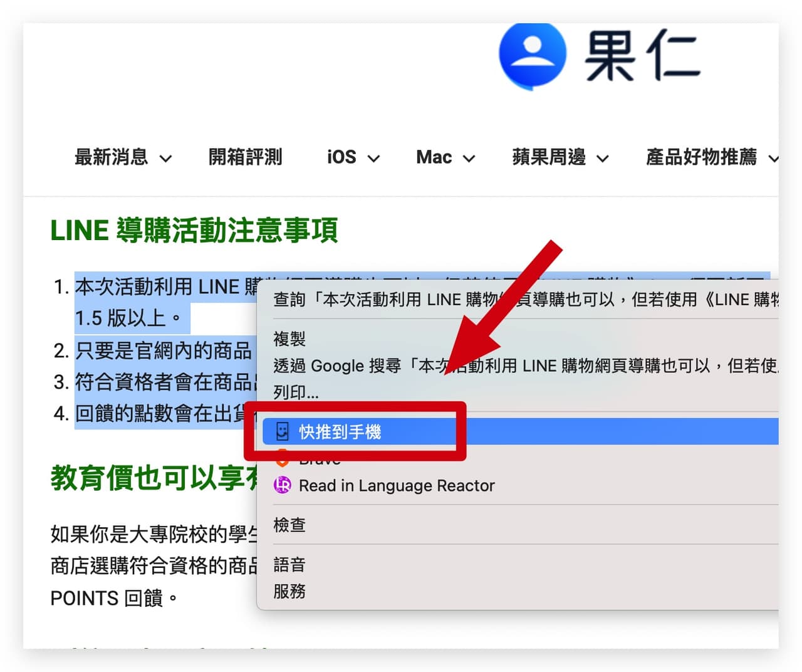Expand the 產品好物推薦 dropdown chevron
The image size is (802, 672).
pos(773,159)
